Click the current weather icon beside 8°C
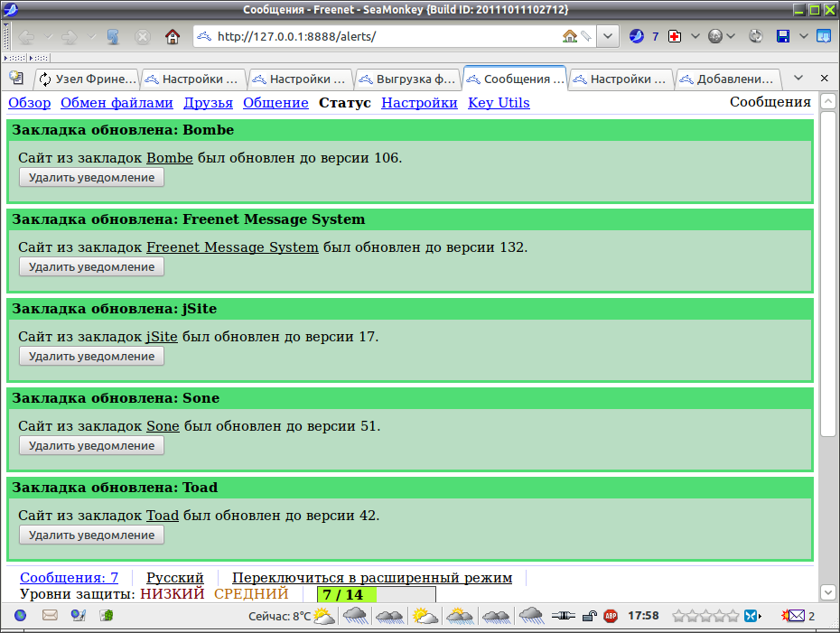 coord(324,616)
